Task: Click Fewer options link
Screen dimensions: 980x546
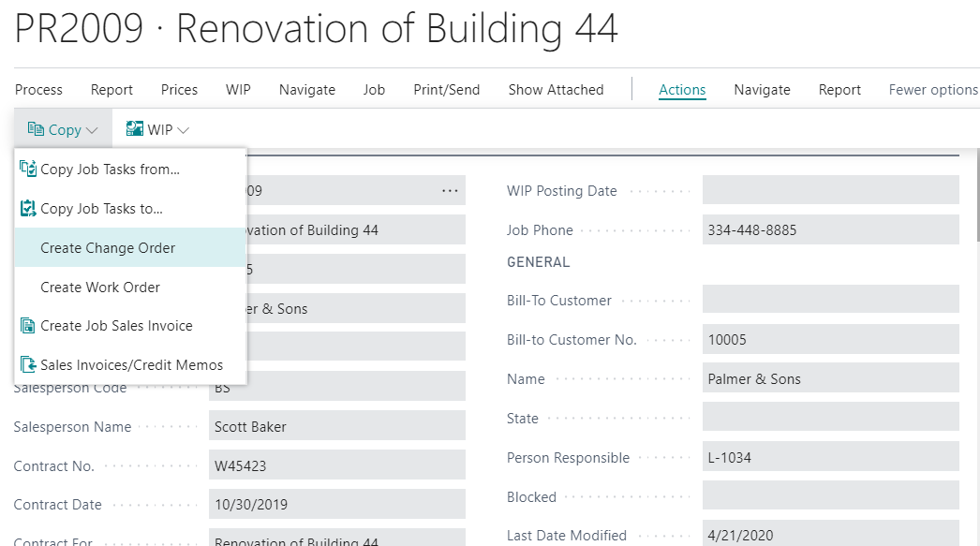Action: pos(933,90)
